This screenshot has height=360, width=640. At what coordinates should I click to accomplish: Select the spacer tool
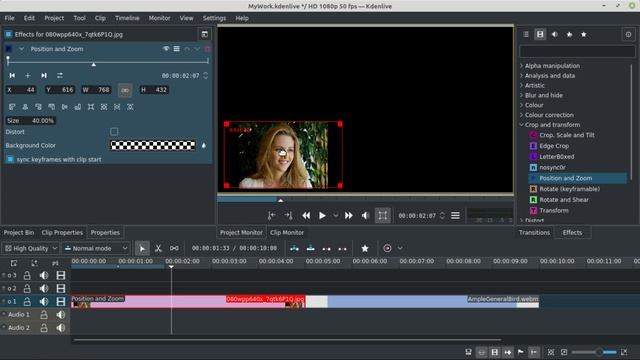tap(174, 248)
